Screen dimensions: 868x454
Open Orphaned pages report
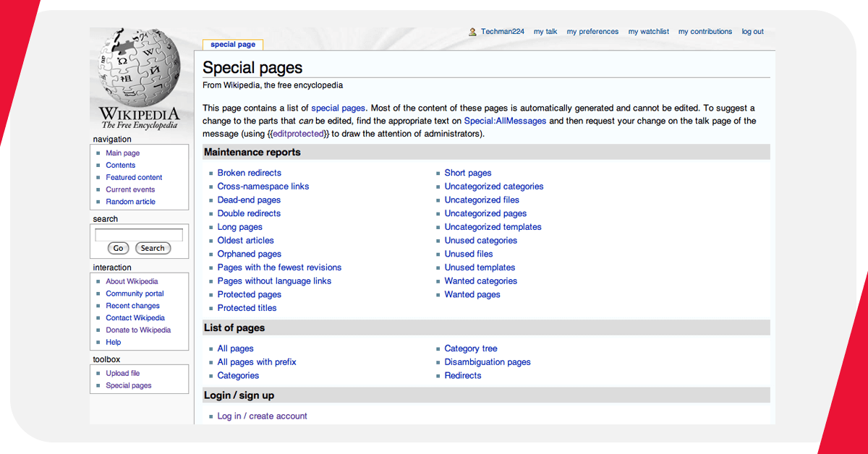point(250,254)
